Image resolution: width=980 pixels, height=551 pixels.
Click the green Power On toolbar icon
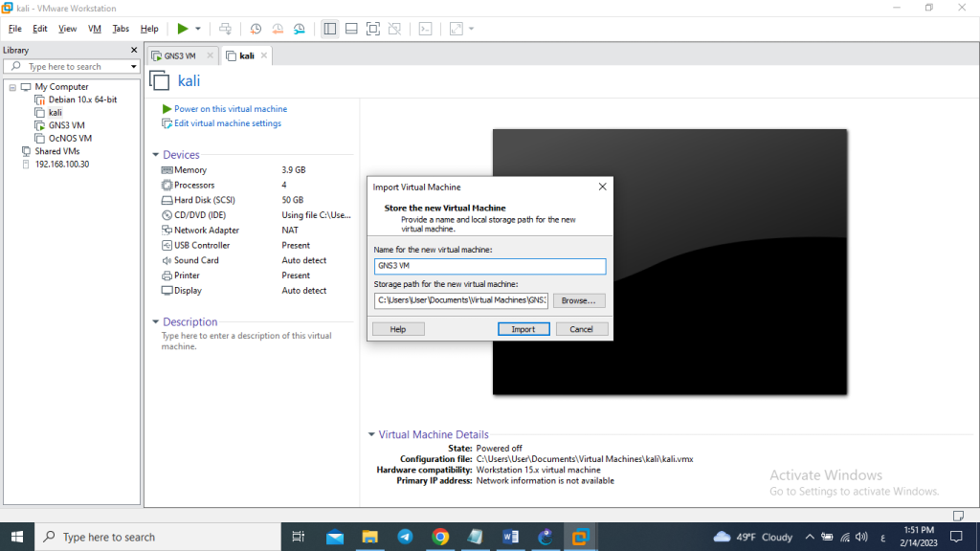(x=183, y=29)
